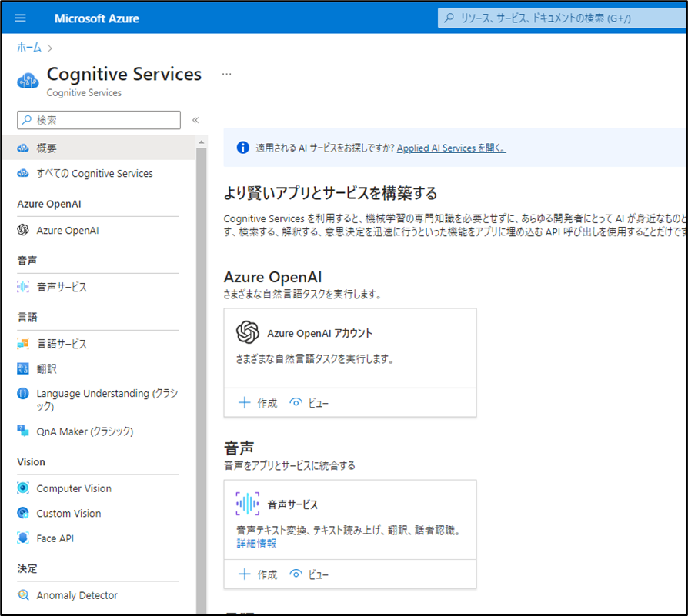Click the 決定 group label in sidebar

[27, 568]
